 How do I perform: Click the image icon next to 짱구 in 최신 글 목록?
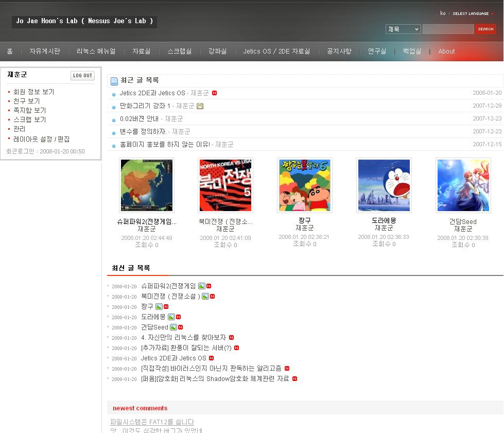pos(159,307)
